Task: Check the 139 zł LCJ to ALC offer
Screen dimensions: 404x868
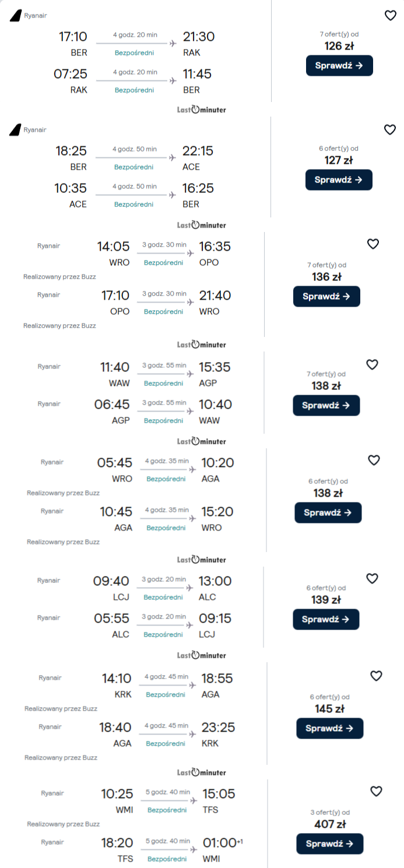Action: pyautogui.click(x=326, y=620)
